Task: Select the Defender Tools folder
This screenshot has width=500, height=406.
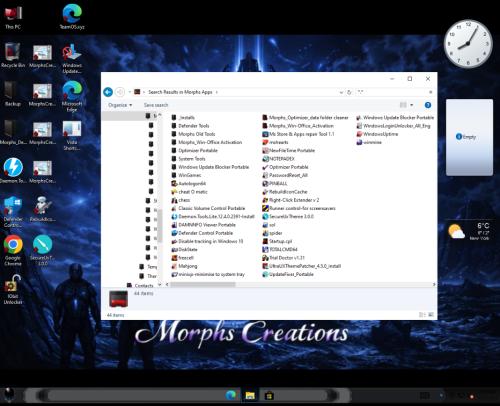Action: [190, 126]
